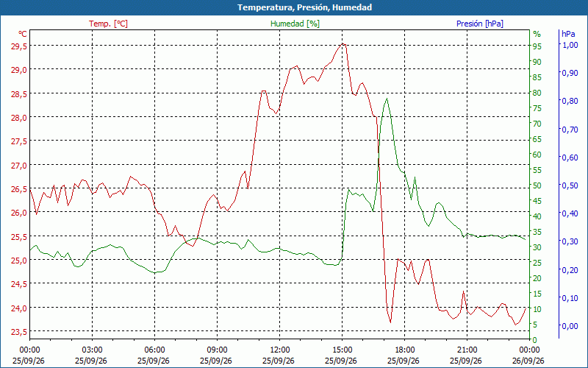Click time axis label '03:00'
Viewport: 588px width, 368px height.
[93, 350]
